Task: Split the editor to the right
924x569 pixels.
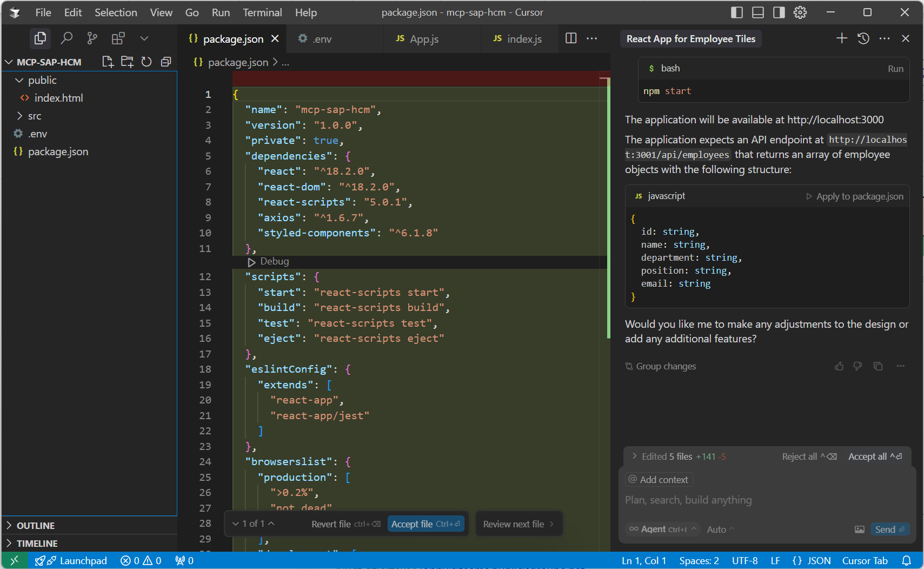Action: point(571,38)
